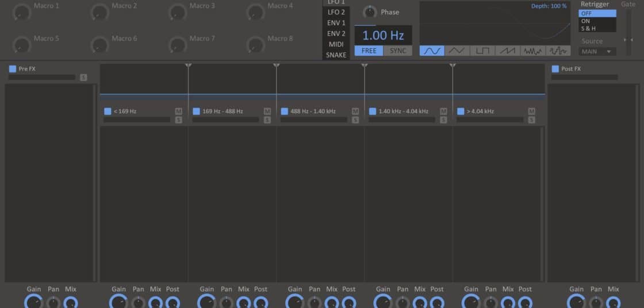Image resolution: width=644 pixels, height=308 pixels.
Task: Click the Gate threshold slider
Action: point(628,33)
